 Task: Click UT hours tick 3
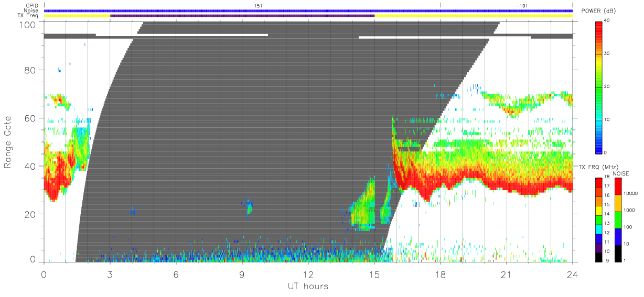pyautogui.click(x=110, y=274)
